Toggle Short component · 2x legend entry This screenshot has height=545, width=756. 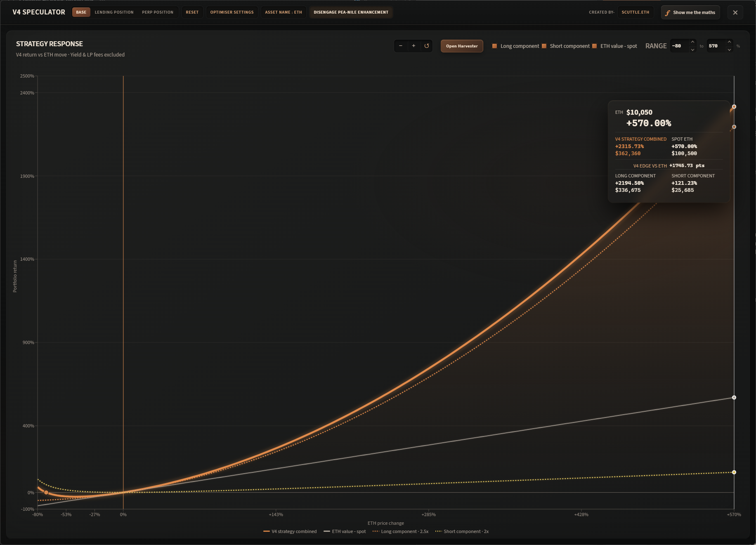pyautogui.click(x=462, y=531)
